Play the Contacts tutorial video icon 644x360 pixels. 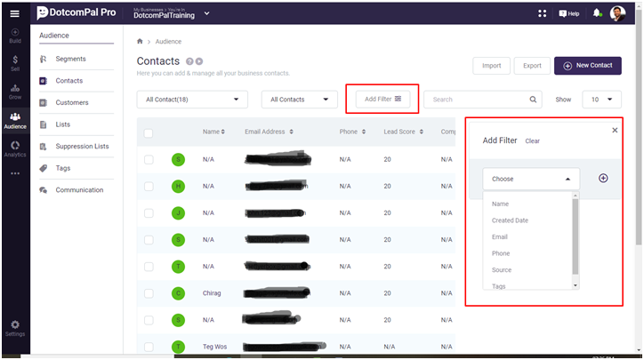click(x=199, y=61)
